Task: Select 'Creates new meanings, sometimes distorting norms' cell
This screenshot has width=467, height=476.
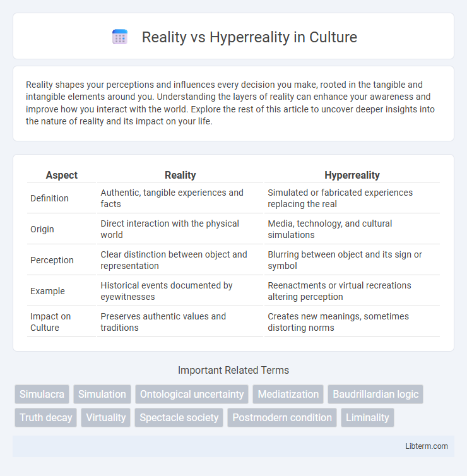Action: tap(352, 322)
